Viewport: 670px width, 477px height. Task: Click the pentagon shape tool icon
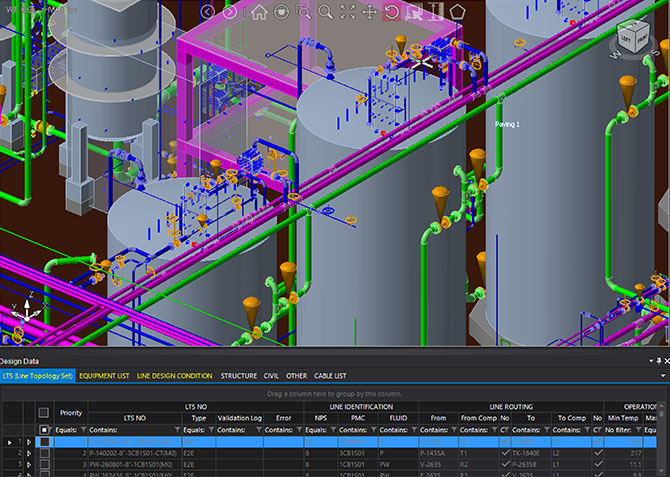457,12
